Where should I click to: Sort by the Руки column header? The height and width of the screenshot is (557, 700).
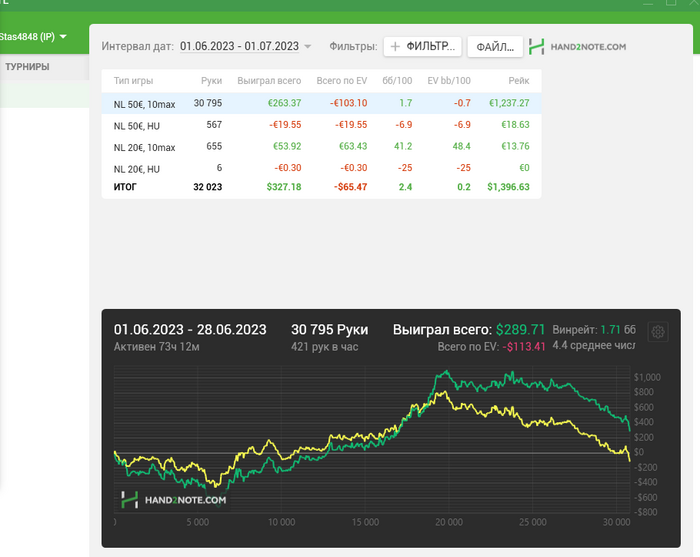coord(211,81)
